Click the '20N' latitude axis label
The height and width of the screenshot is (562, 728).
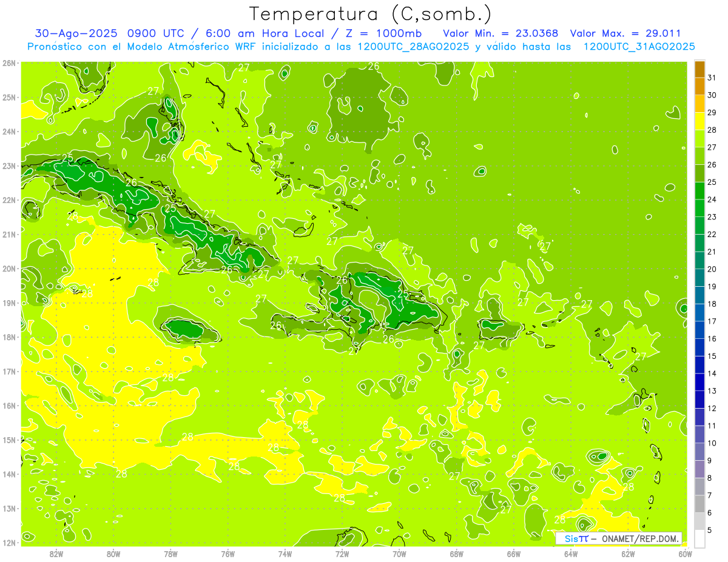point(9,269)
